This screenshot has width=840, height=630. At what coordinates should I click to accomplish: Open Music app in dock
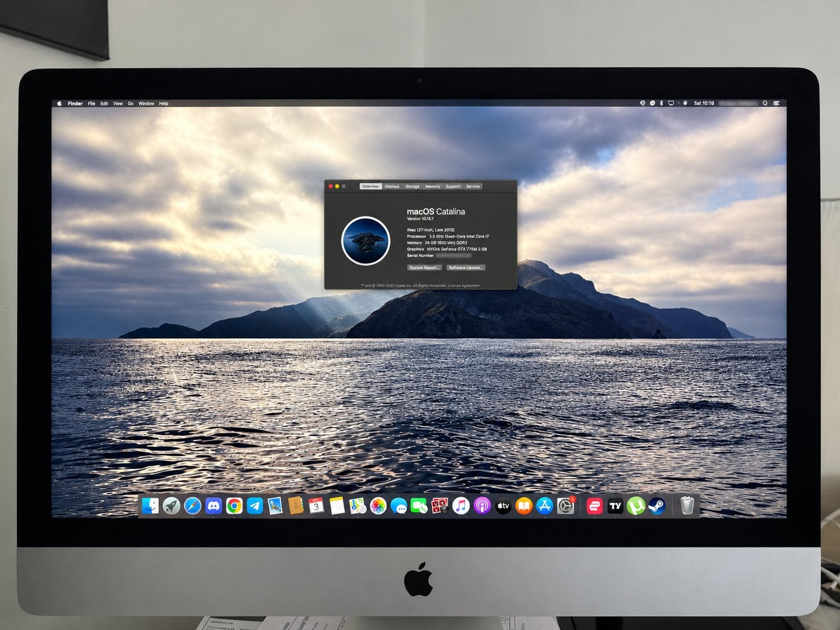coord(461,506)
